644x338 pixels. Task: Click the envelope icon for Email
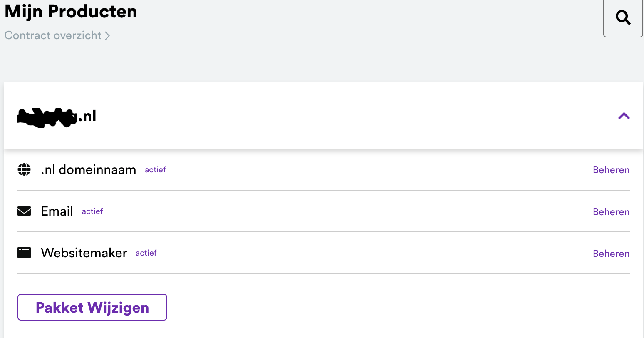pos(24,211)
